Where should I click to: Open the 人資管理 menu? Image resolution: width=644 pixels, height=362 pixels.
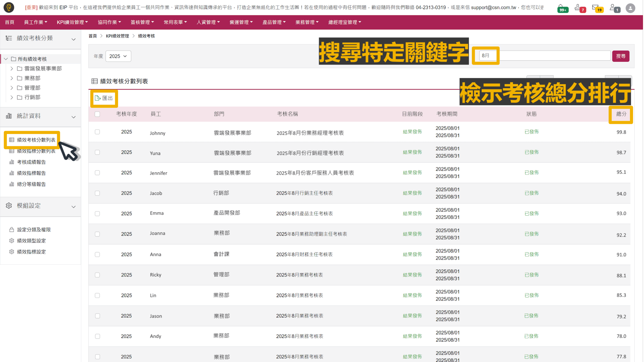tap(208, 22)
